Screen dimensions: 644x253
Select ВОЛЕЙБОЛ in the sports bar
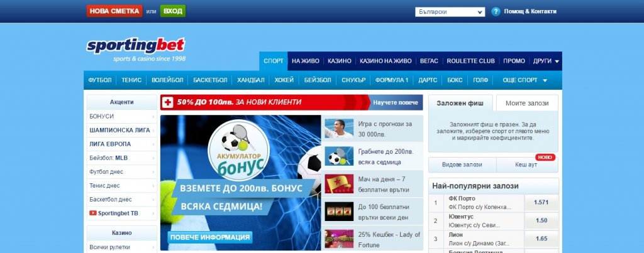point(167,80)
